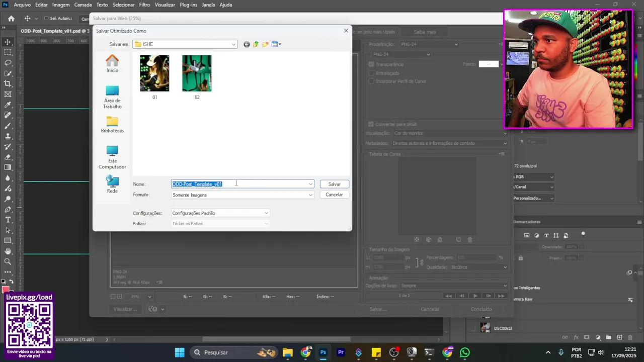Screen dimensions: 644x362
Task: Open Início location in save dialog sidebar
Action: (112, 64)
